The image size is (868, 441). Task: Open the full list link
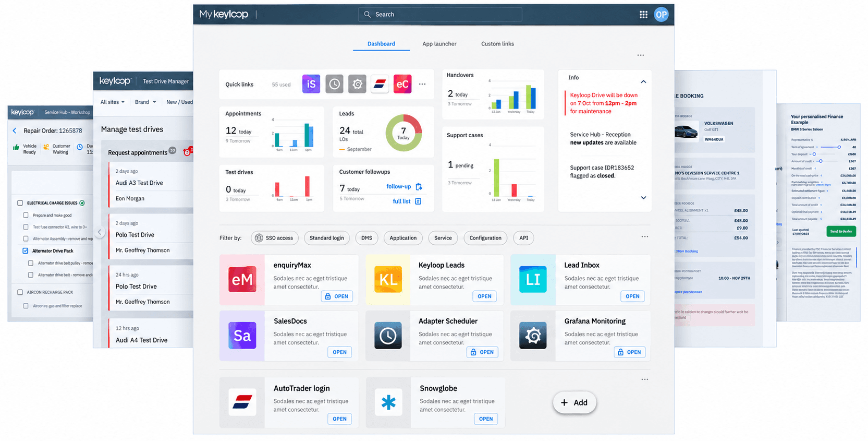(407, 201)
